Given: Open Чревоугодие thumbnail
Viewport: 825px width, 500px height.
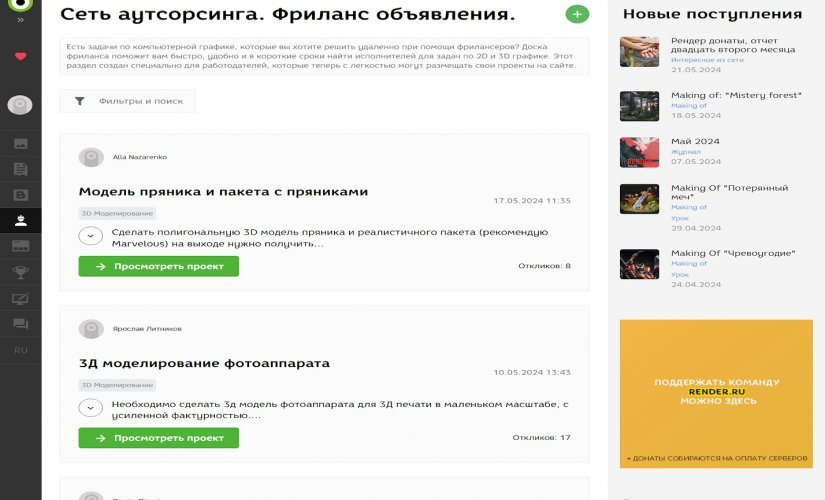Looking at the screenshot, I should (639, 264).
